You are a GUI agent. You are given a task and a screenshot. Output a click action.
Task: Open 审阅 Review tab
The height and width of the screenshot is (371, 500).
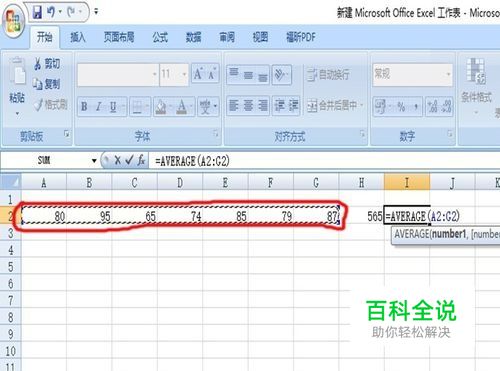click(227, 37)
